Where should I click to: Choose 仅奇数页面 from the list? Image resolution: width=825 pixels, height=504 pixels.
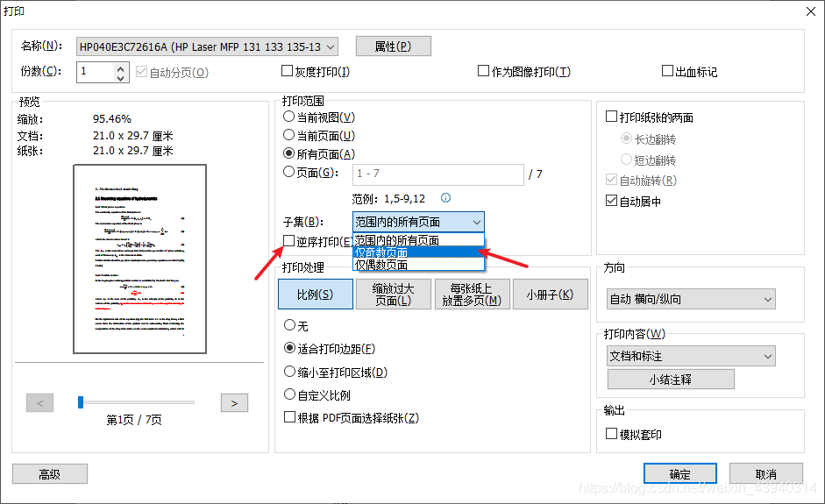coord(418,252)
